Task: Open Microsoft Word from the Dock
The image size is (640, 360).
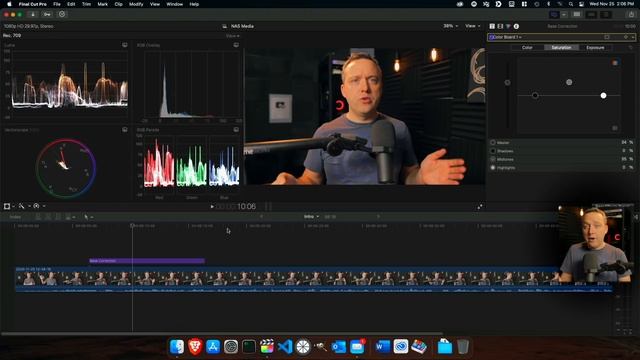Action: click(382, 347)
